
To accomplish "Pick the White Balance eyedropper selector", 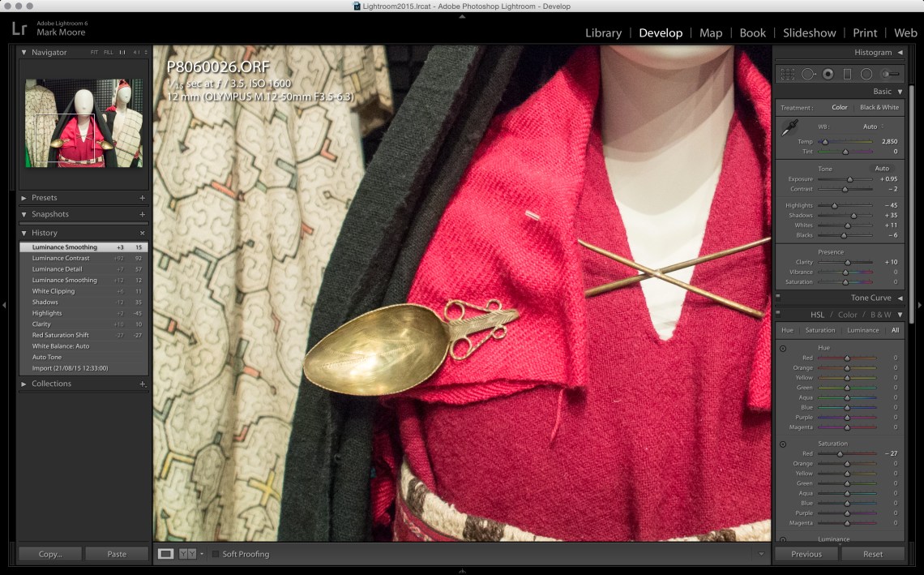I will tap(789, 128).
